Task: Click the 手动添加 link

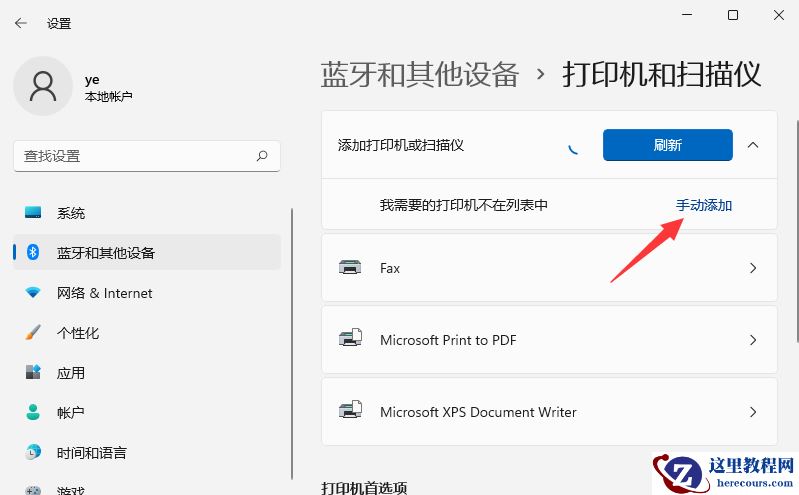Action: 704,205
